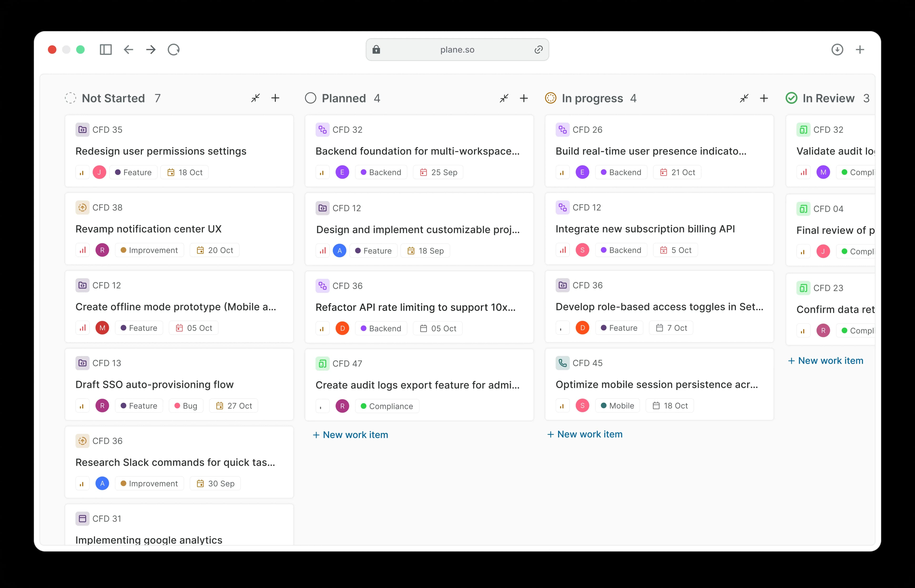
Task: Click the J assignee avatar on CFD 35
Action: pyautogui.click(x=99, y=172)
